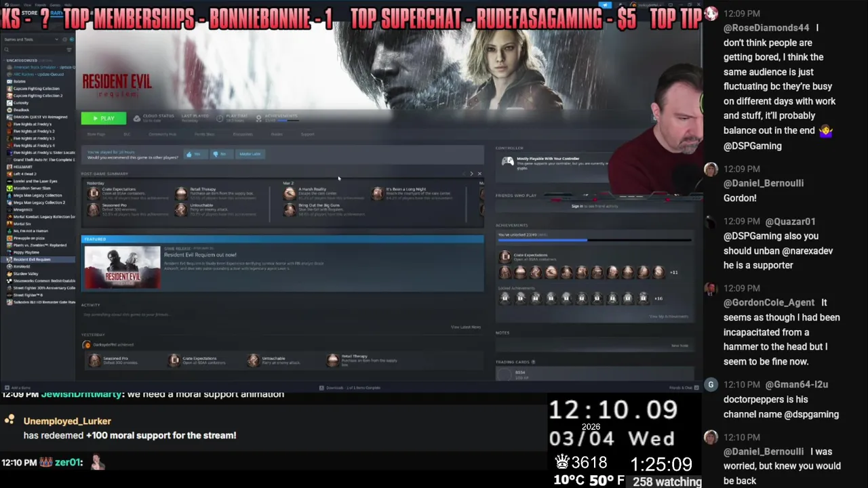Open the View My Achievements link

point(669,317)
